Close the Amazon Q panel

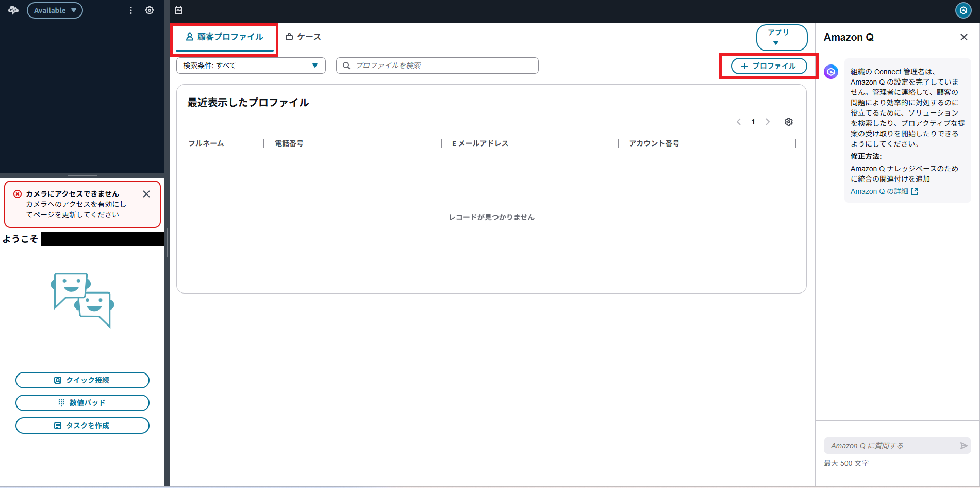(964, 37)
